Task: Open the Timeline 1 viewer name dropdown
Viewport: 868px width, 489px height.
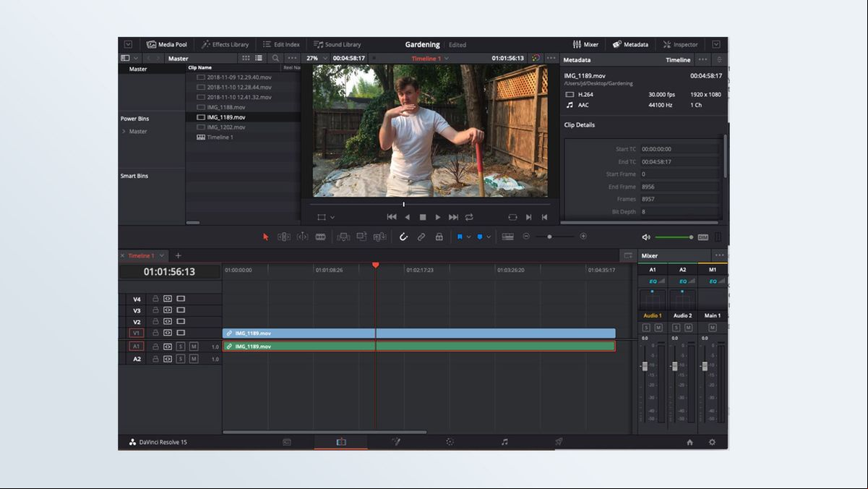Action: coord(447,59)
